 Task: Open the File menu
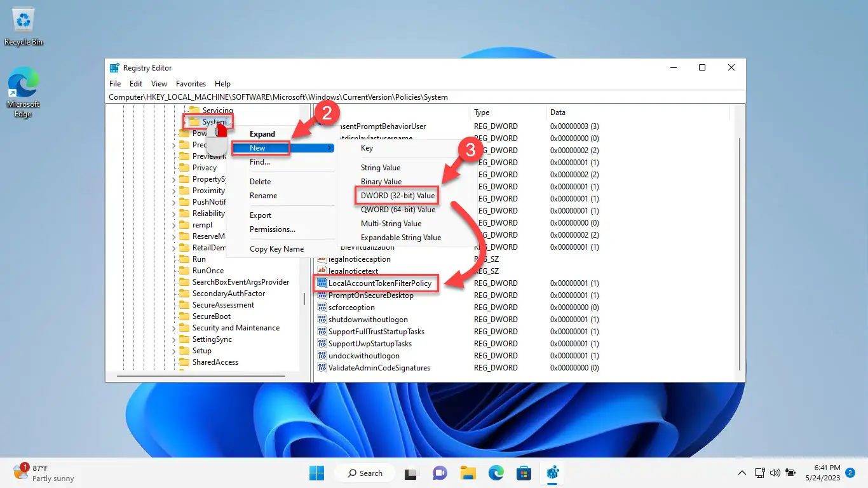[115, 84]
